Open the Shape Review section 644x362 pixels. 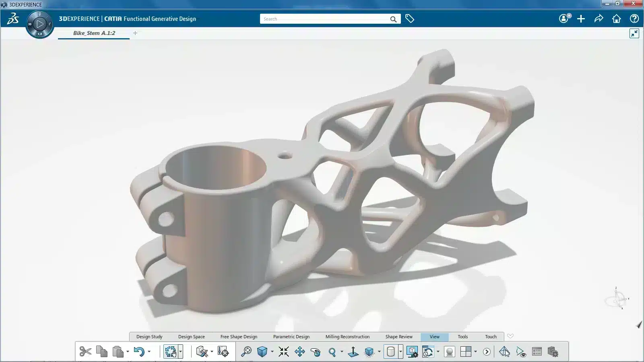398,337
